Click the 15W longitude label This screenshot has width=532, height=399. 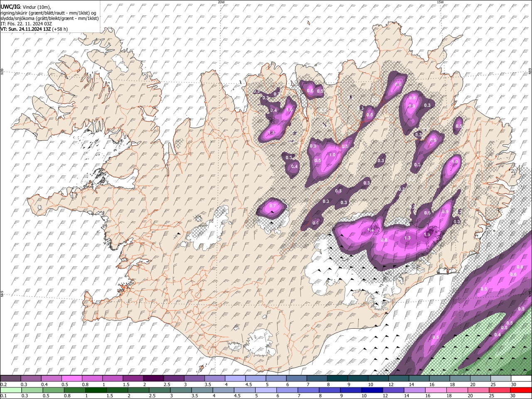pos(440,2)
